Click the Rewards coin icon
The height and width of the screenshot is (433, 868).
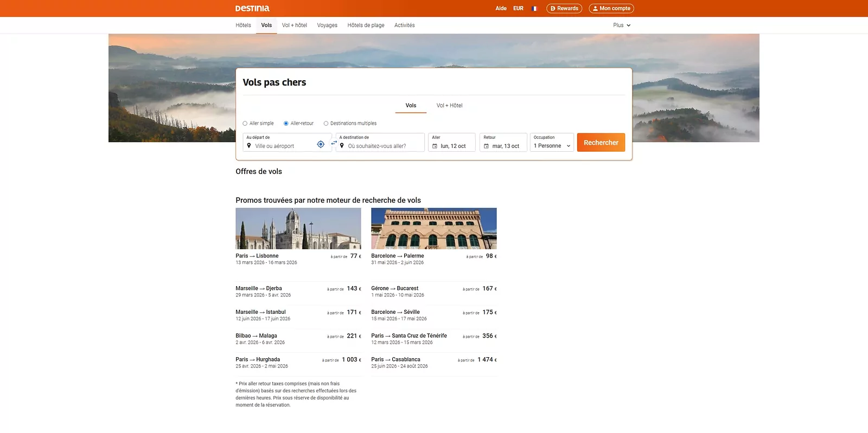[553, 9]
